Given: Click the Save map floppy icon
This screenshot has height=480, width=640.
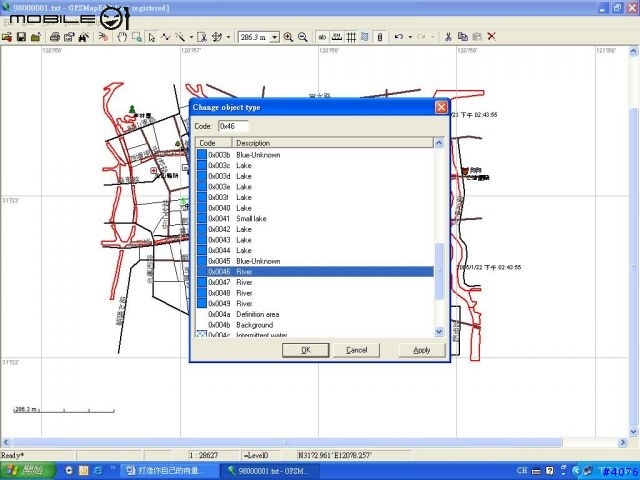Looking at the screenshot, I should [x=21, y=37].
